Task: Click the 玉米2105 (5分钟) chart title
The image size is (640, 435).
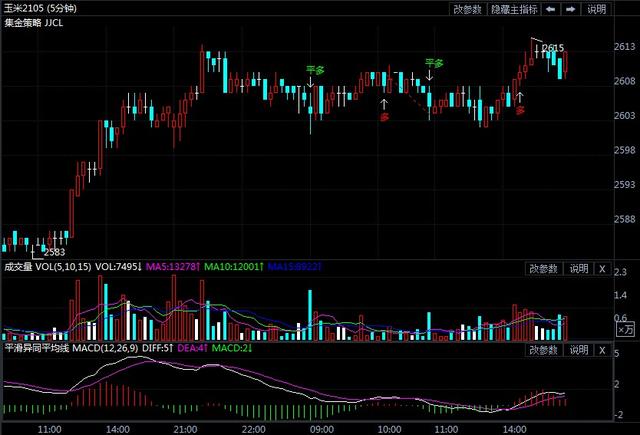Action: tap(42, 8)
